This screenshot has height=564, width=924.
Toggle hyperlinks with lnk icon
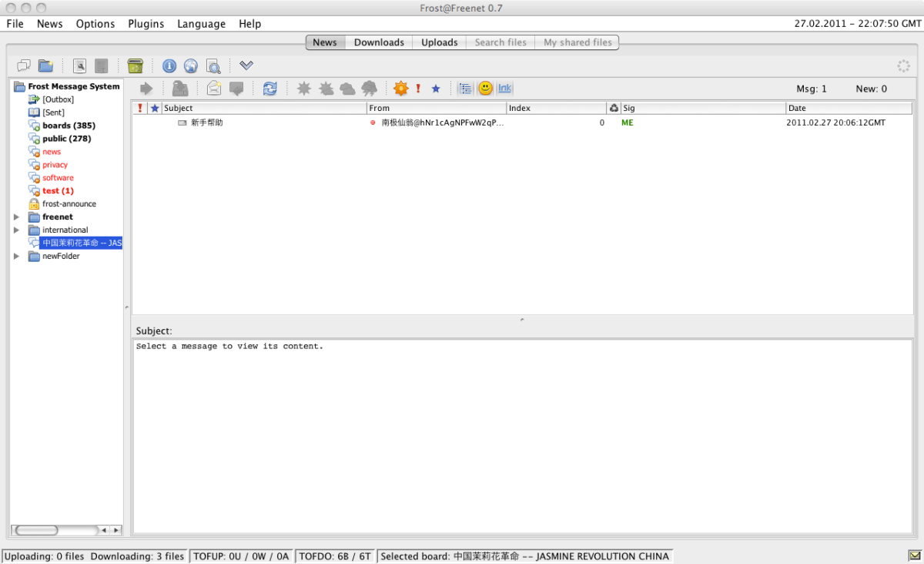pos(505,89)
